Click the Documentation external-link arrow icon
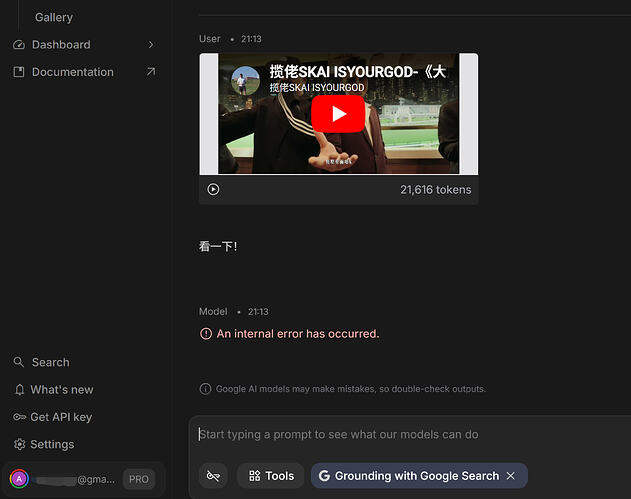631x499 pixels. click(151, 72)
